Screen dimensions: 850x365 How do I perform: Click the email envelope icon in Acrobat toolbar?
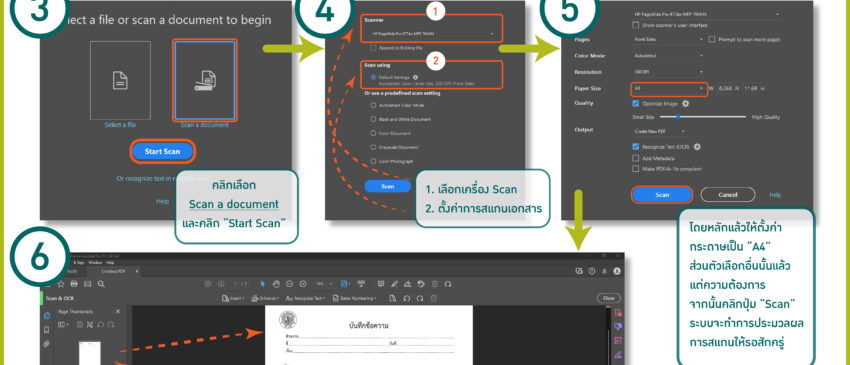[x=88, y=284]
